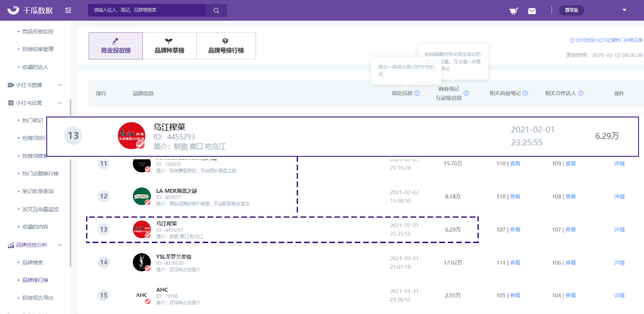The width and height of the screenshot is (644, 314).
Task: Open 详情 for LA MER海蓝之谜
Action: 619,196
